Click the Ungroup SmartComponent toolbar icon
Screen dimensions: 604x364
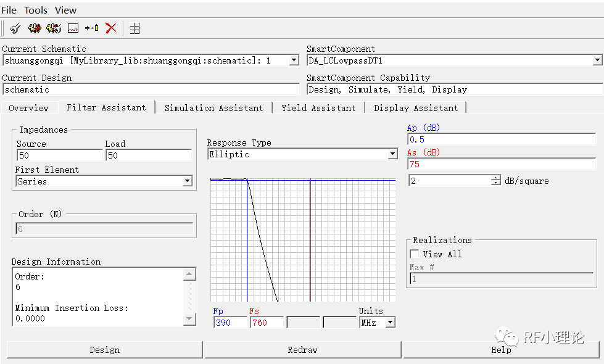(x=92, y=28)
